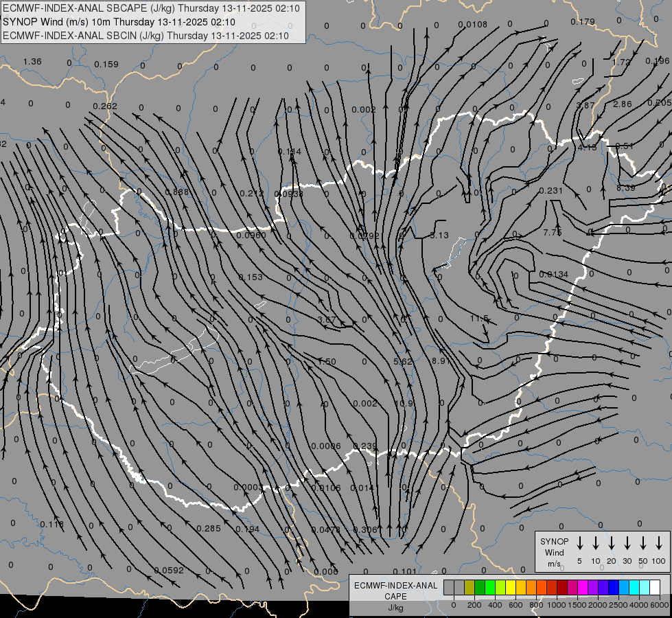672x618 pixels.
Task: Click the map value 0.212
Action: pos(252,194)
